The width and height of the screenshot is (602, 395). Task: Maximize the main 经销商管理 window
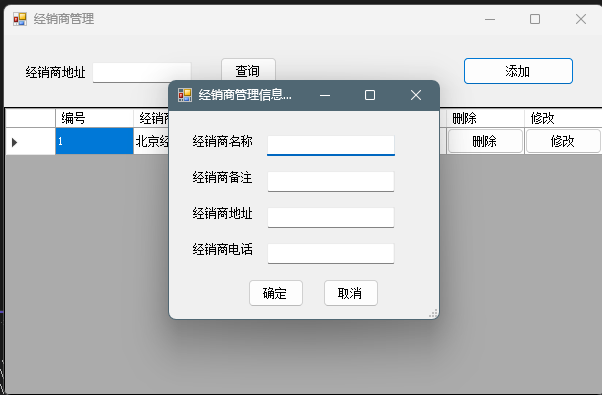535,19
